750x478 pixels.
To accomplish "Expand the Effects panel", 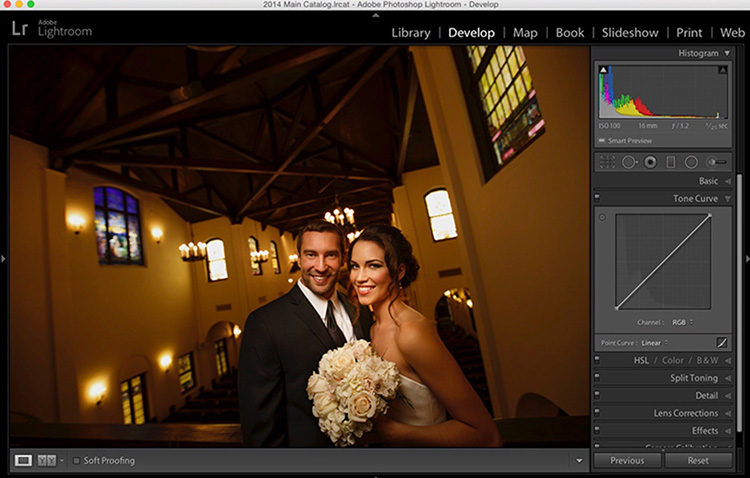I will coord(728,431).
